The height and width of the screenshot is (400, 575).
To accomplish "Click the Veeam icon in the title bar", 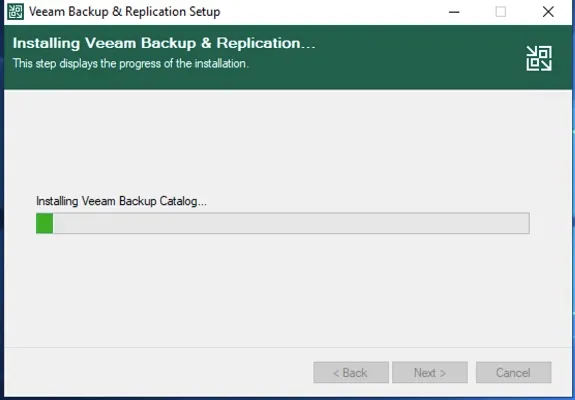I will pos(15,12).
